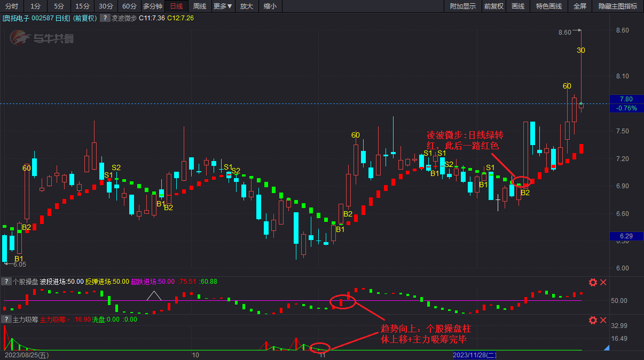Image resolution: width=644 pixels, height=360 pixels.
Task: Close the 个股操盘 indicator panel
Action: pyautogui.click(x=603, y=282)
